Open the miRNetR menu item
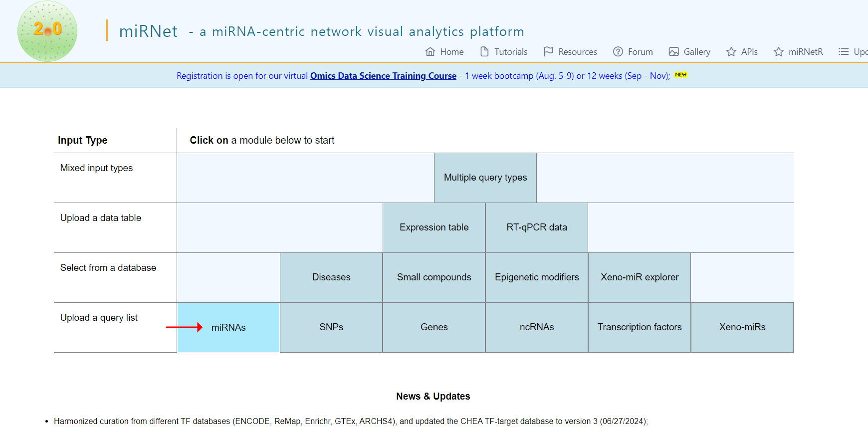The width and height of the screenshot is (868, 431). (798, 51)
